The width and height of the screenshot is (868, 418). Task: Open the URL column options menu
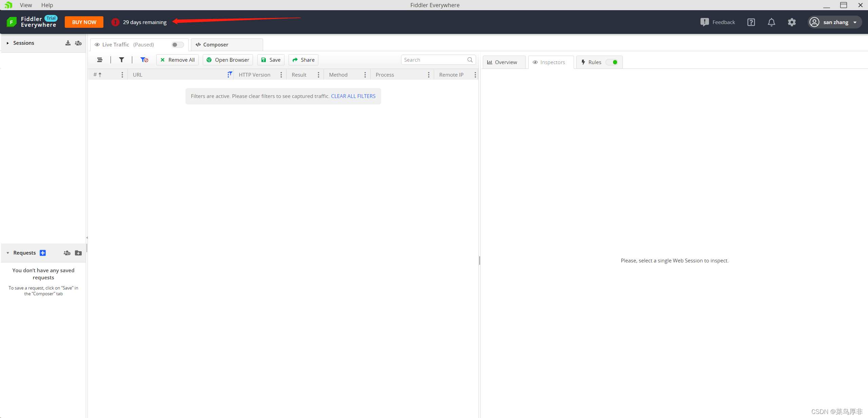(x=230, y=75)
